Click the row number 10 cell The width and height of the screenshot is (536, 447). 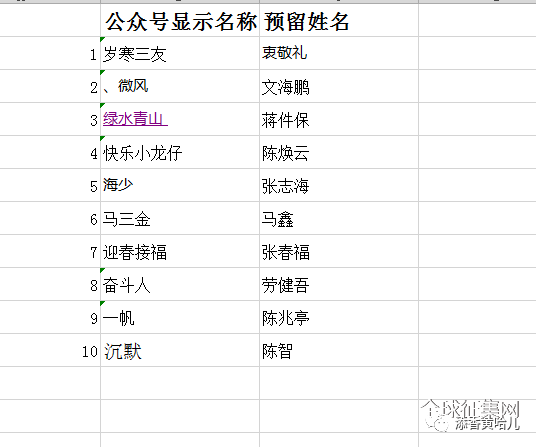point(50,350)
